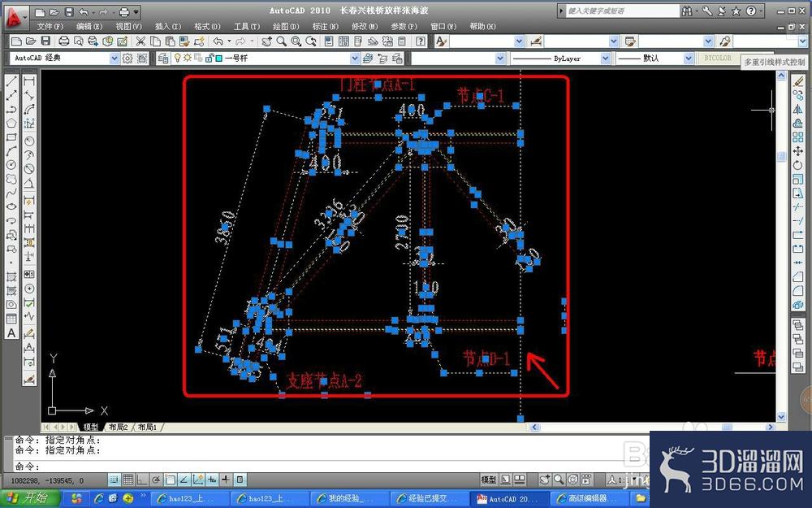Click the 模型 button in status bar

488,480
